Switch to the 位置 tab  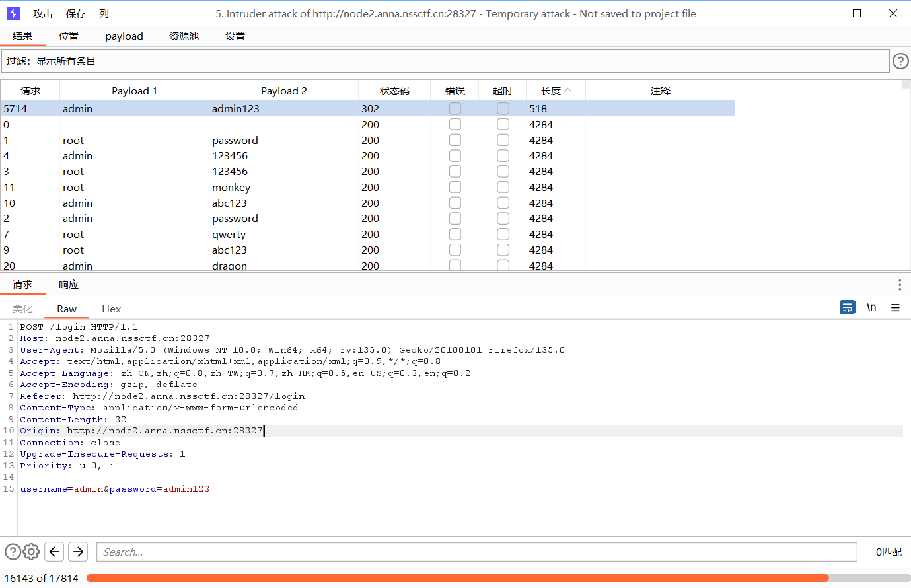(x=69, y=36)
